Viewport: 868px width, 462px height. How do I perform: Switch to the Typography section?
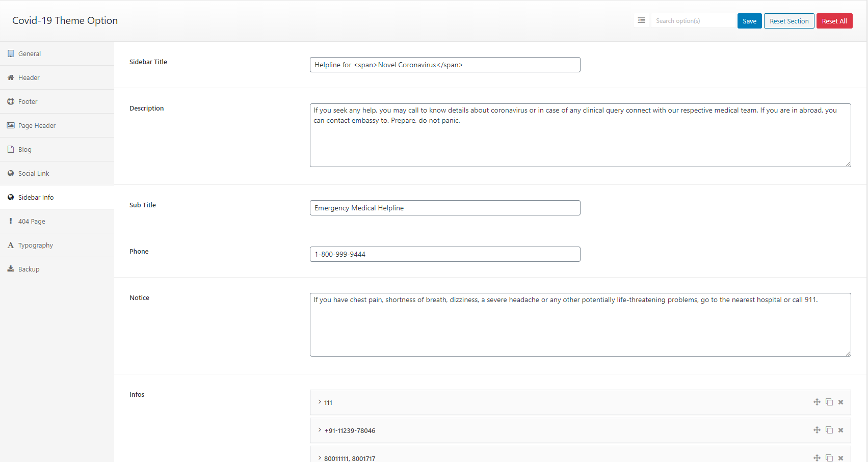click(35, 245)
